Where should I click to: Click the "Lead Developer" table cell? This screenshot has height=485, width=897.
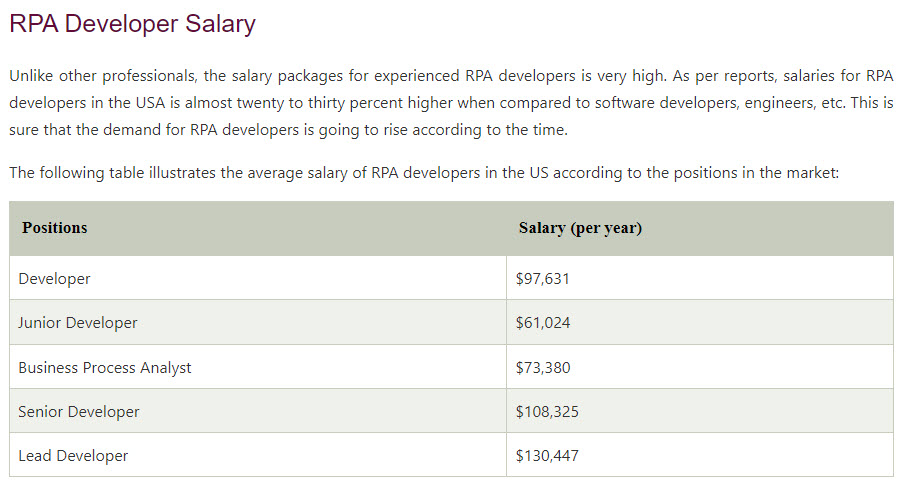pyautogui.click(x=73, y=455)
